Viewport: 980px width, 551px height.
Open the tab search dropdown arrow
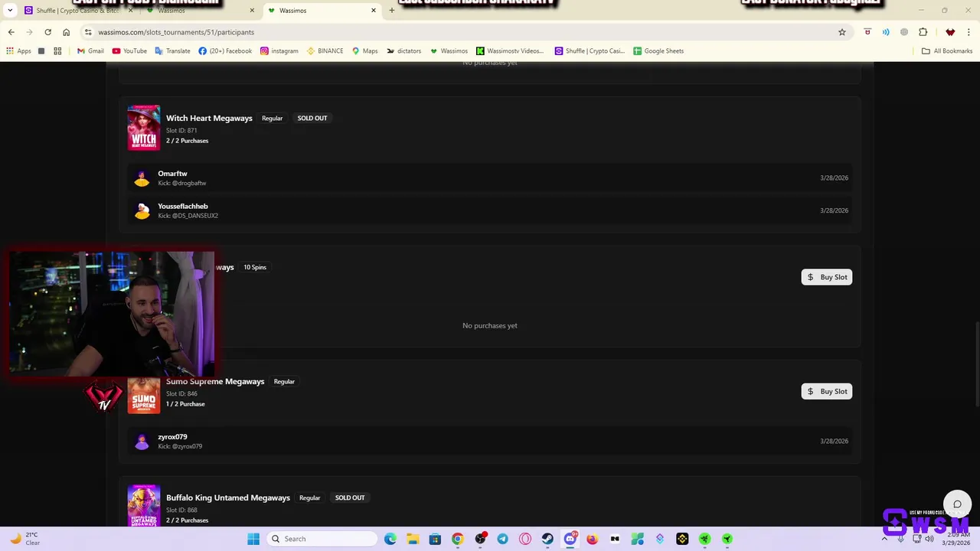pyautogui.click(x=10, y=11)
